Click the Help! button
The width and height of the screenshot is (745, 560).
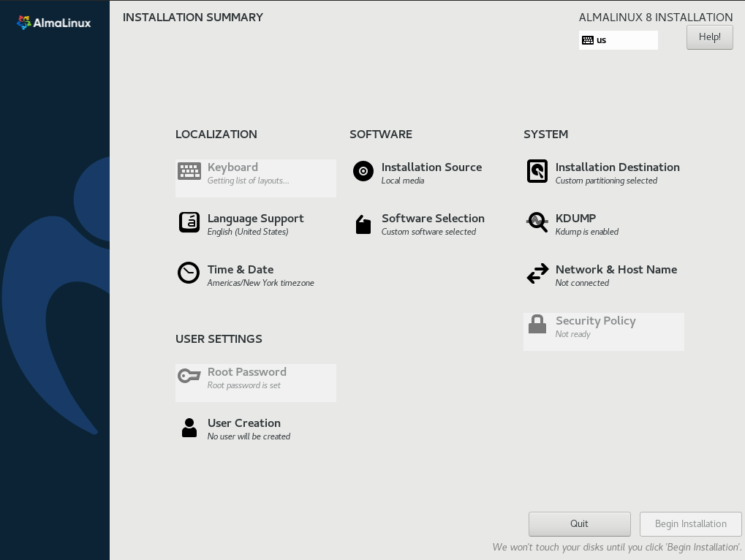[709, 37]
